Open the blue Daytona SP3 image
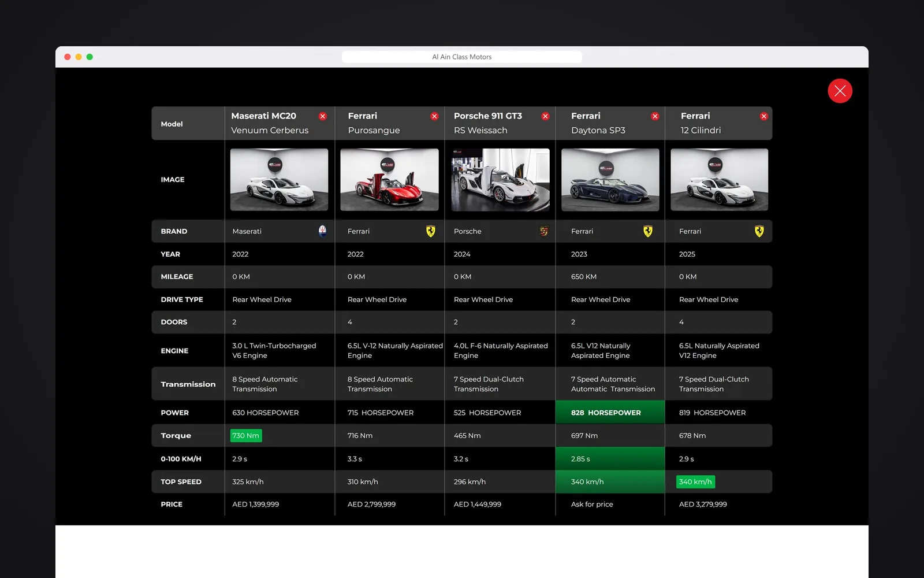The width and height of the screenshot is (924, 578). [610, 180]
